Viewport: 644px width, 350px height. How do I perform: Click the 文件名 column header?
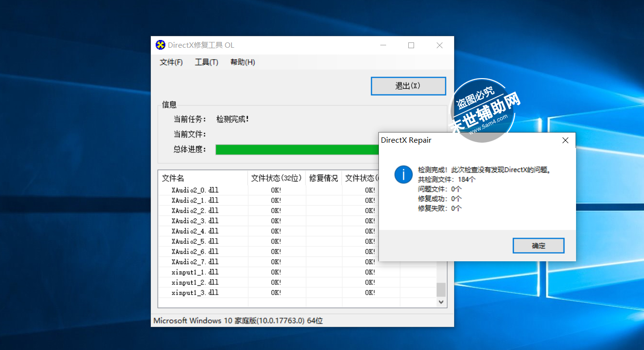point(203,178)
